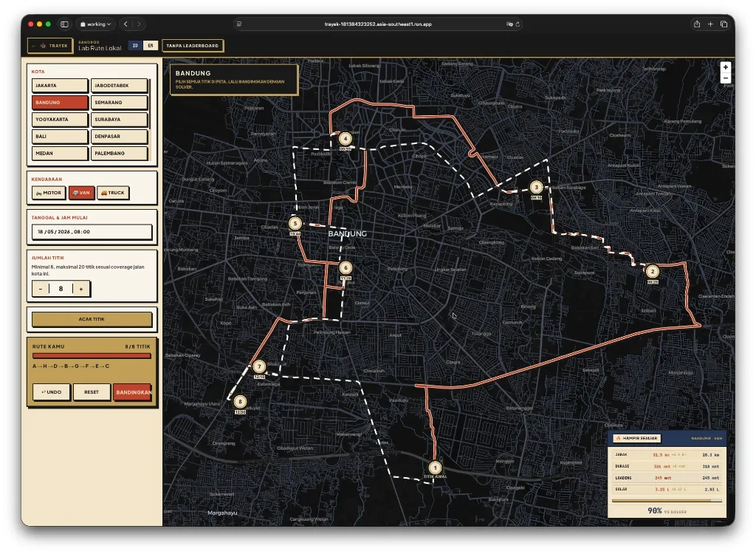Open the working tab group dropdown
This screenshot has width=756, height=554.
95,24
